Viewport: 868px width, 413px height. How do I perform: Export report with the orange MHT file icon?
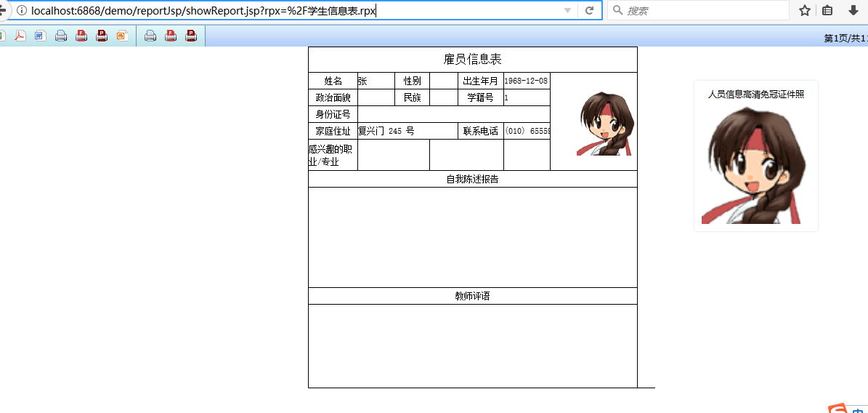tap(122, 36)
